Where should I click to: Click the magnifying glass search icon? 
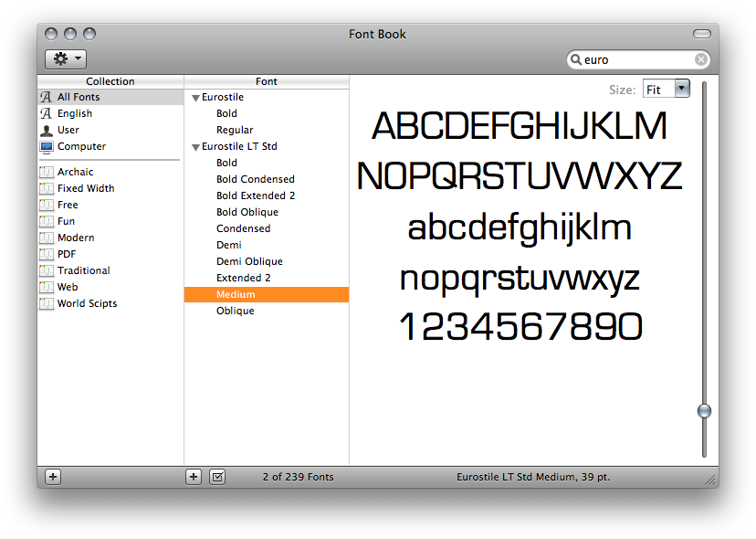coord(576,59)
